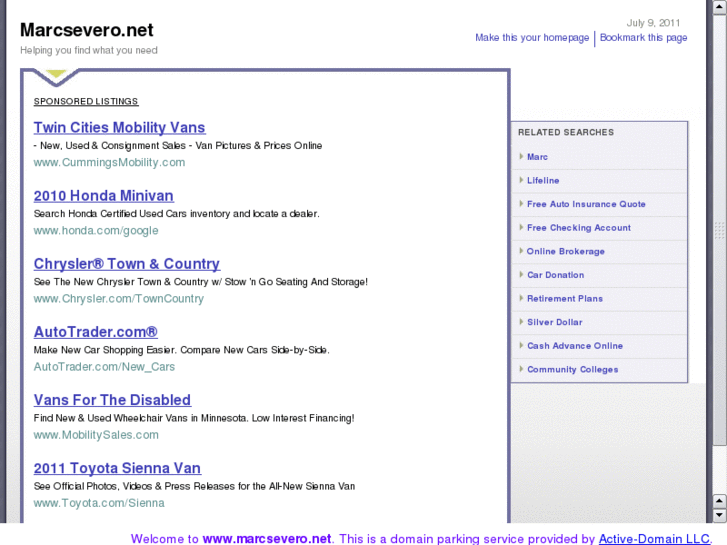Click arrow bullet beside Silver Dollar
The height and width of the screenshot is (545, 727).
521,322
